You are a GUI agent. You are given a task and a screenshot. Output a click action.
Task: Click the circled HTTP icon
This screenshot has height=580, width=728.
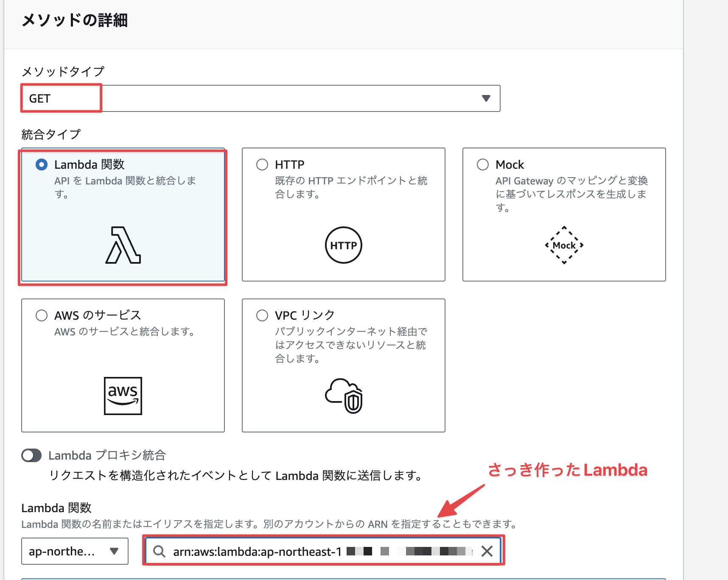pyautogui.click(x=344, y=245)
